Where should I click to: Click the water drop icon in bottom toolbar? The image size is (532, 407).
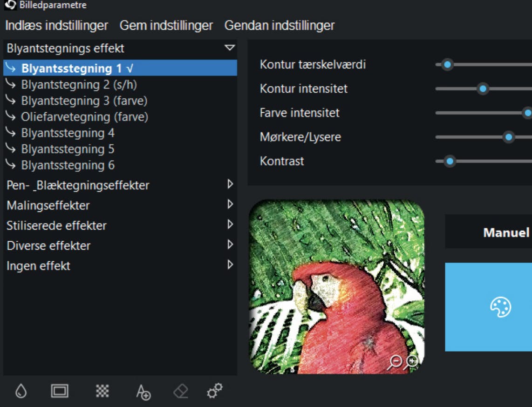(x=21, y=391)
